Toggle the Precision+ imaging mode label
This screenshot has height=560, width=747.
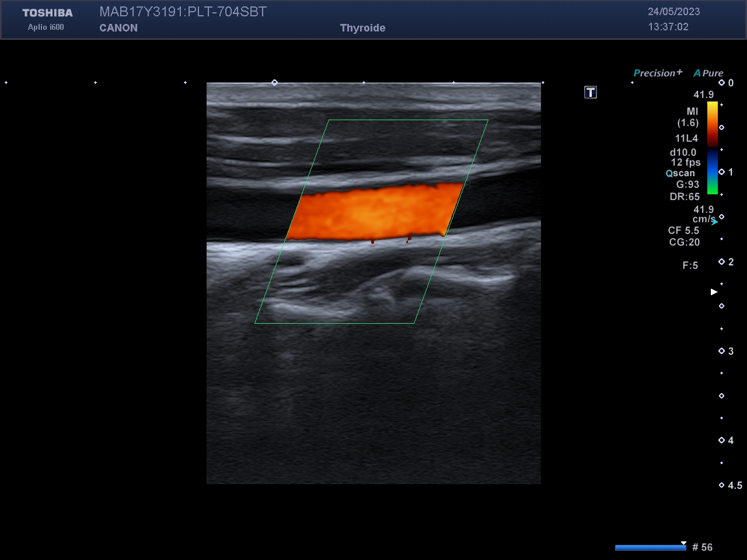[658, 73]
